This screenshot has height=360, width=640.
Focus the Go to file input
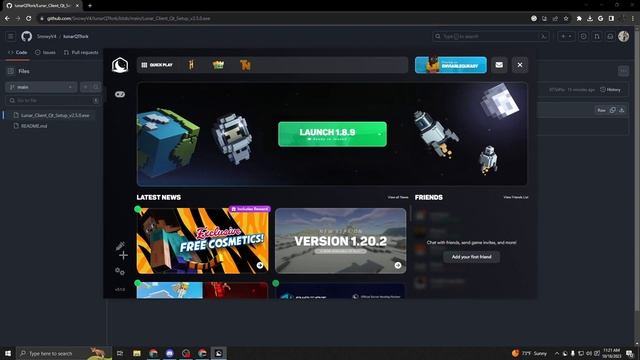click(53, 100)
